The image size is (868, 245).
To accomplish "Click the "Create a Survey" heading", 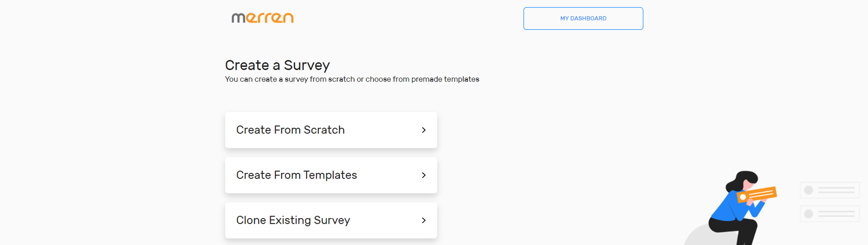I will click(x=277, y=65).
